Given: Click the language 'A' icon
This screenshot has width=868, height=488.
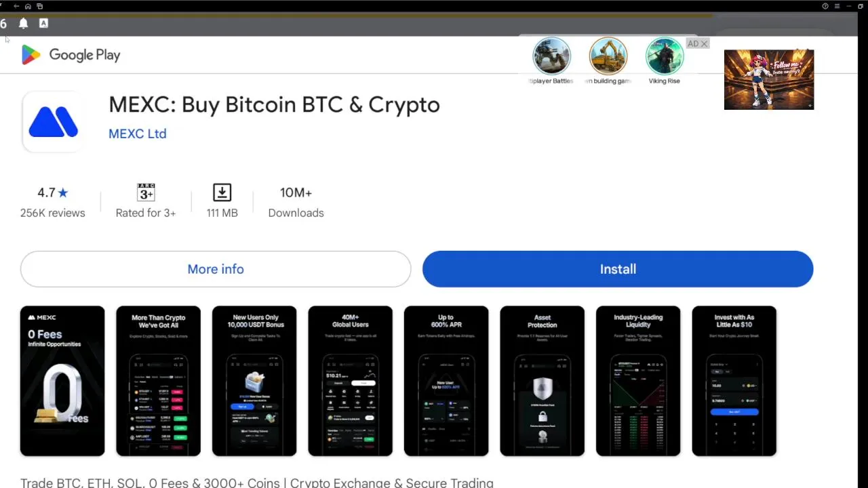Looking at the screenshot, I should (x=43, y=23).
